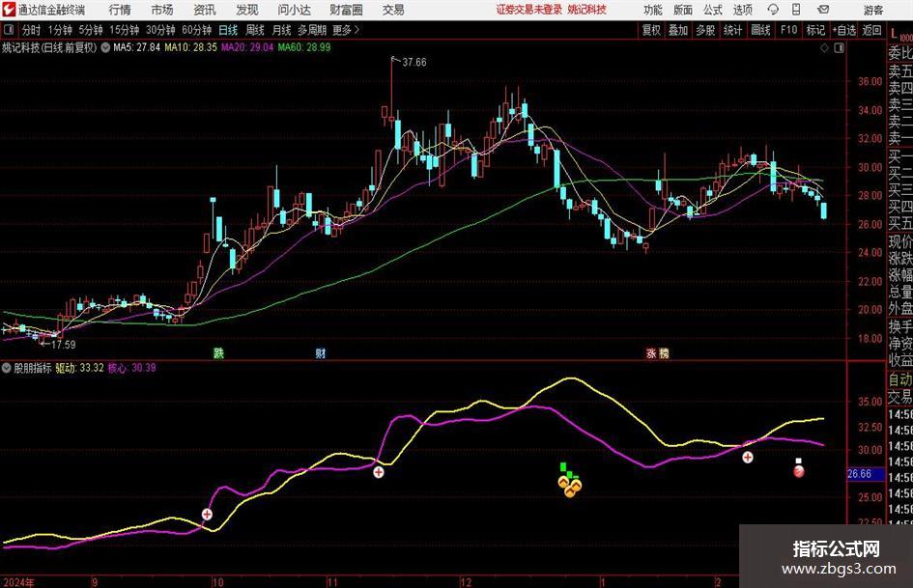913x588 pixels.
Task: Open the 市场 menu
Action: (x=162, y=10)
